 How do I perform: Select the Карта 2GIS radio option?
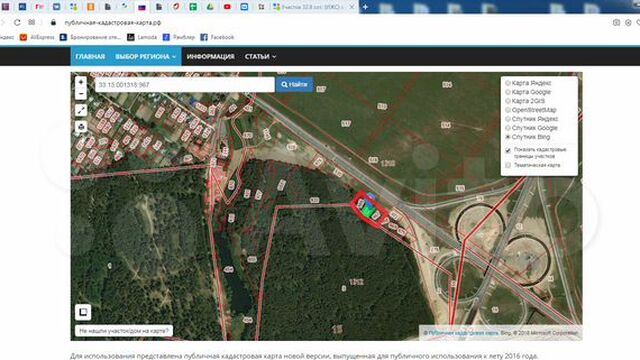click(508, 101)
